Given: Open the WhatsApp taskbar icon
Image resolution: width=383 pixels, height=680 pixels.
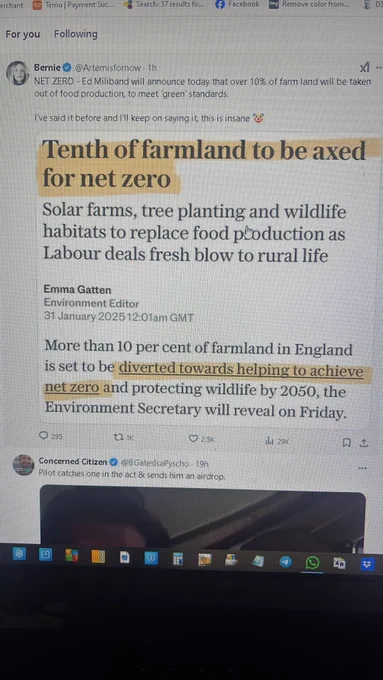Looking at the screenshot, I should (x=312, y=562).
